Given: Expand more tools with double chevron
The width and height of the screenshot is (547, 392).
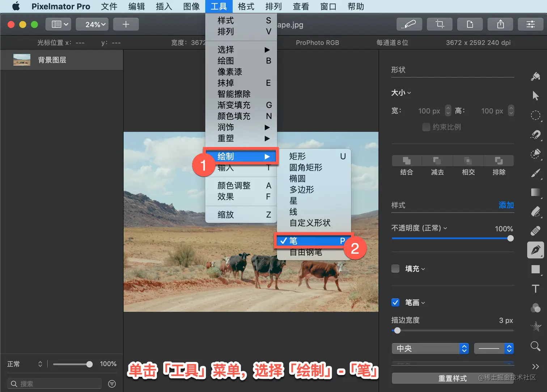Looking at the screenshot, I should [x=535, y=366].
